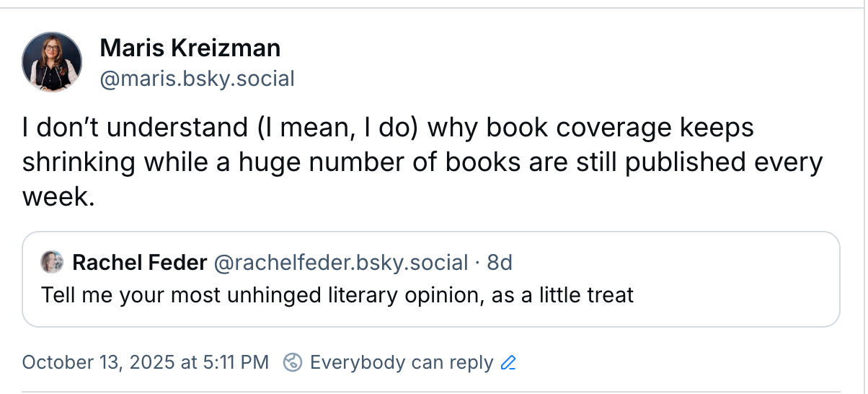Screen dimensions: 868x394
Task: Click the word "week." in the post
Action: (x=58, y=196)
